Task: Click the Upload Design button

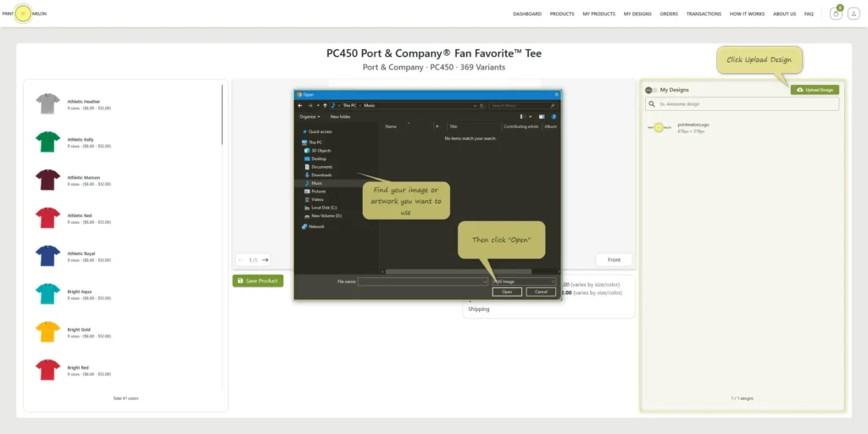Action: [815, 90]
